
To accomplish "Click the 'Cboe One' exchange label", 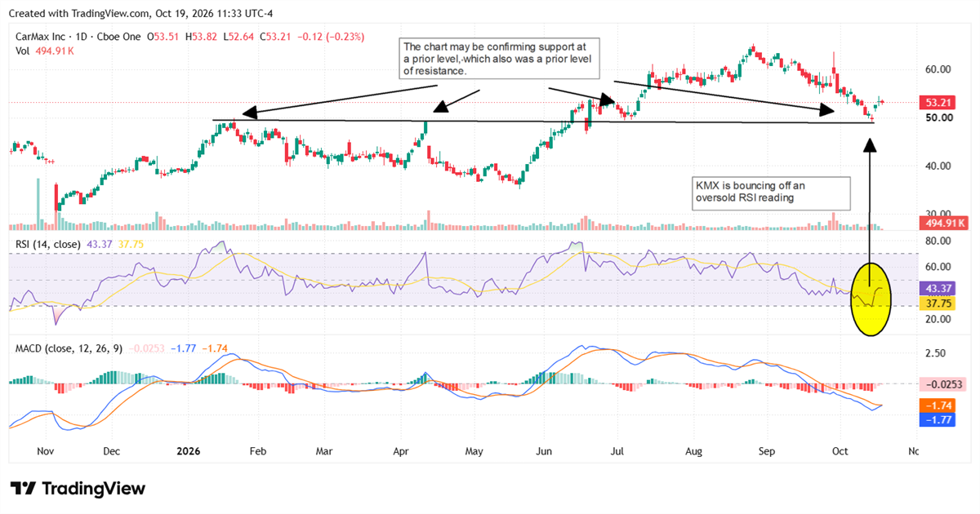I will coord(120,37).
